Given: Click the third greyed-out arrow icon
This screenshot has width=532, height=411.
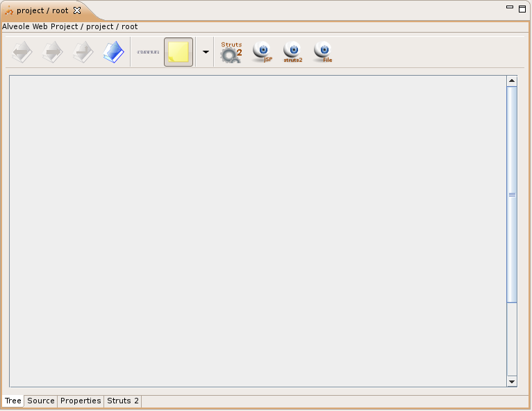Looking at the screenshot, I should pyautogui.click(x=83, y=53).
